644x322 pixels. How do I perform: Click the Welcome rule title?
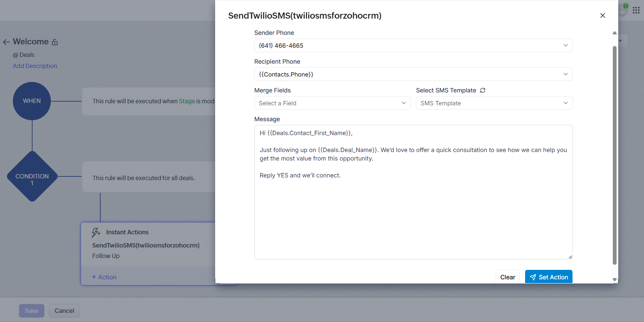31,42
